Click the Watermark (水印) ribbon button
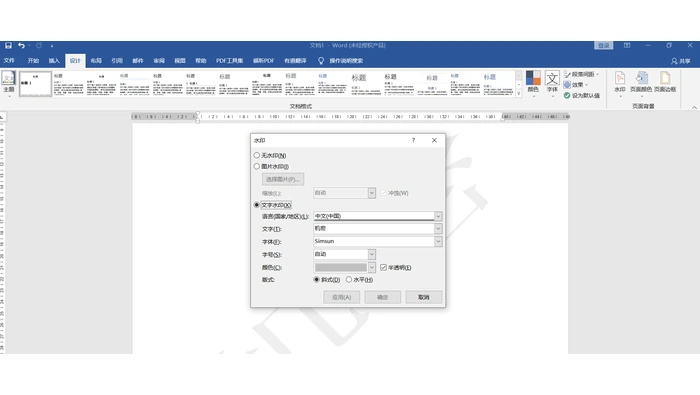 [620, 83]
